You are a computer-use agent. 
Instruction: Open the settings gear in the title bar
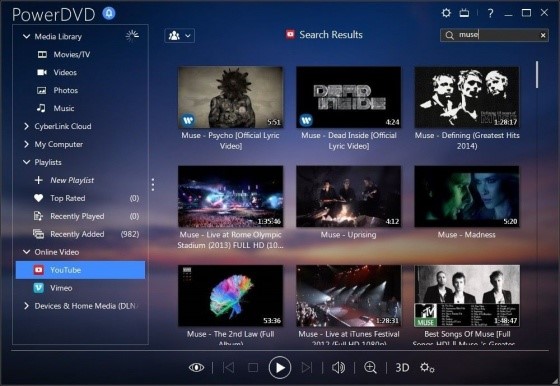[446, 13]
